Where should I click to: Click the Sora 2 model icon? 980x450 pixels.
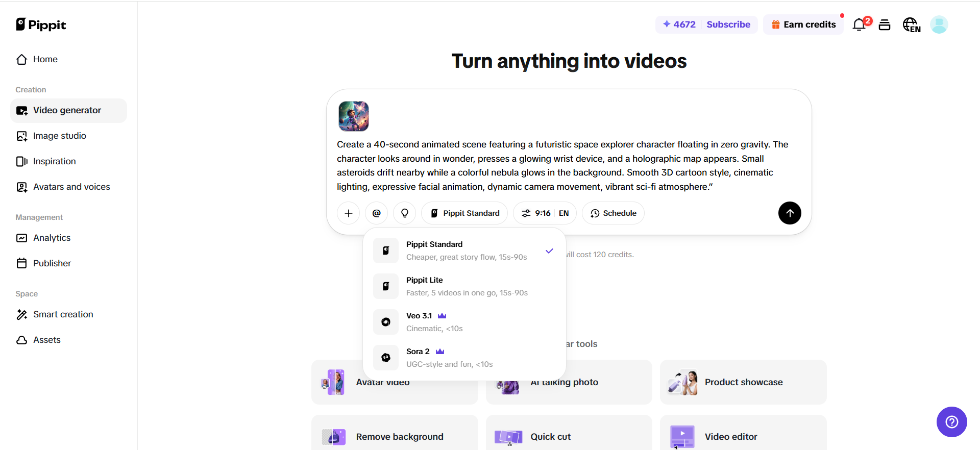[386, 358]
